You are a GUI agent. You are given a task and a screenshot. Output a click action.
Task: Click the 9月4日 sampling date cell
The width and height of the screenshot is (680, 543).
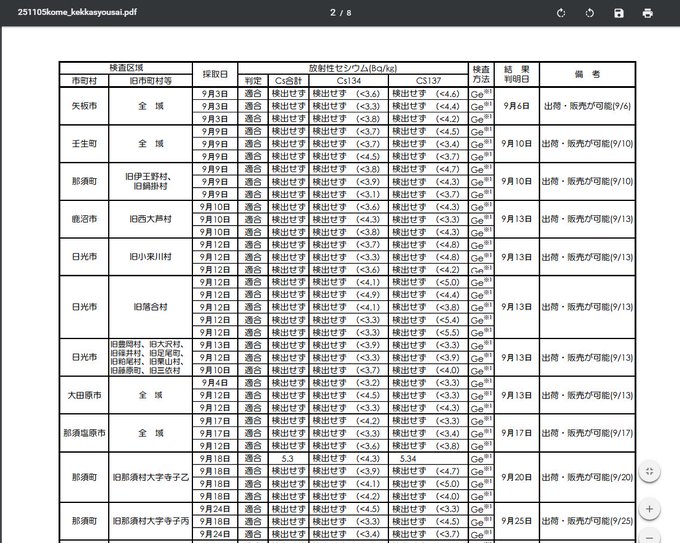click(215, 383)
